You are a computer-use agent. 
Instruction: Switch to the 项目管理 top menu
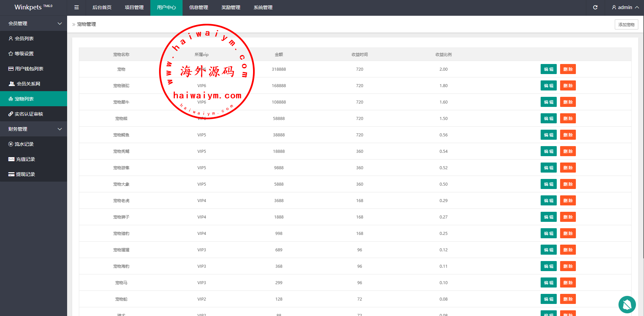[x=134, y=7]
